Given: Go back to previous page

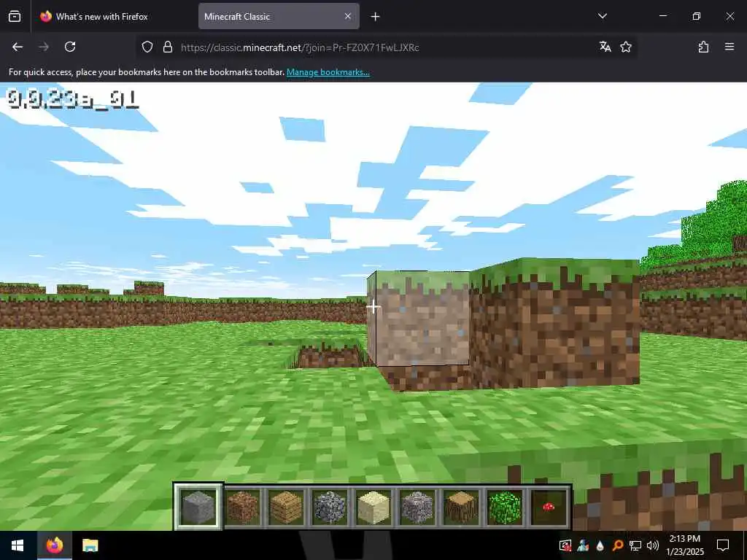Looking at the screenshot, I should click(18, 47).
